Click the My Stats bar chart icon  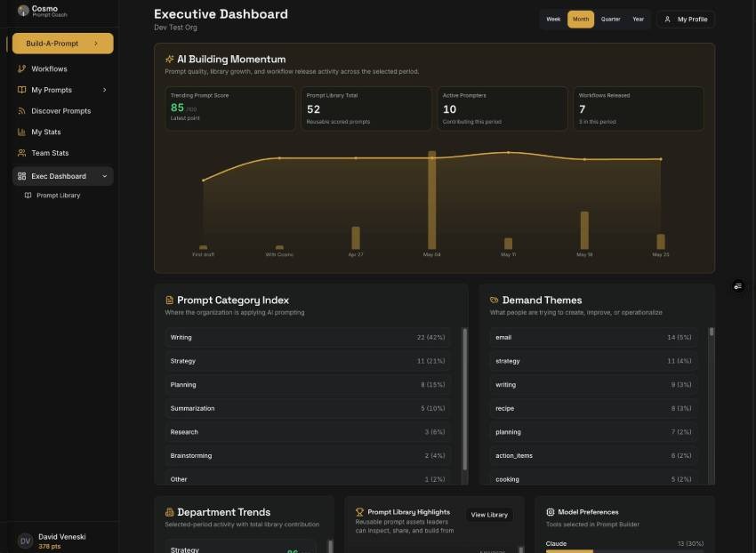pos(21,132)
